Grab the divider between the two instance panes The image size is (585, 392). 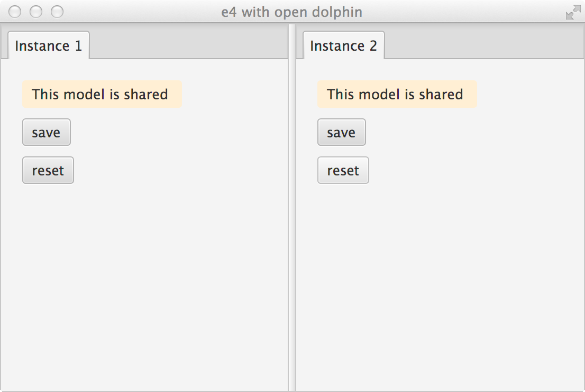tap(292, 211)
